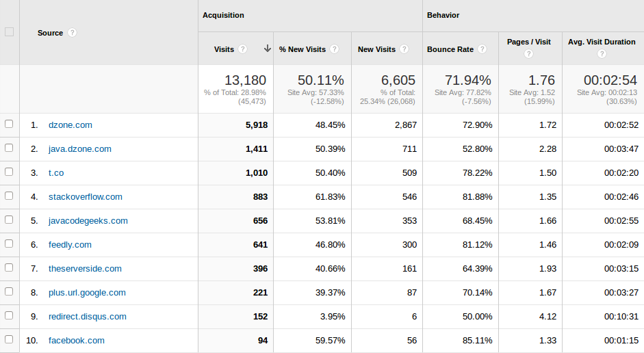Select facebook.com visits value 94
This screenshot has width=644, height=353.
point(263,341)
